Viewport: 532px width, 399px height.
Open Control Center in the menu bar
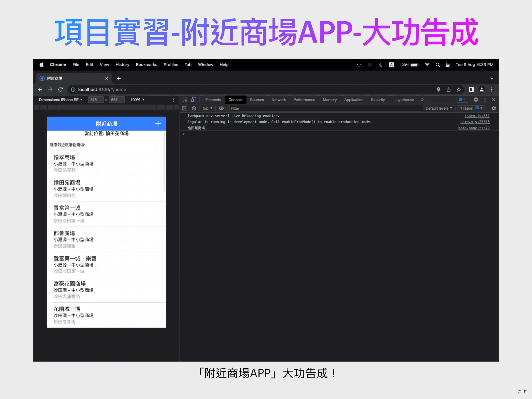pos(448,65)
